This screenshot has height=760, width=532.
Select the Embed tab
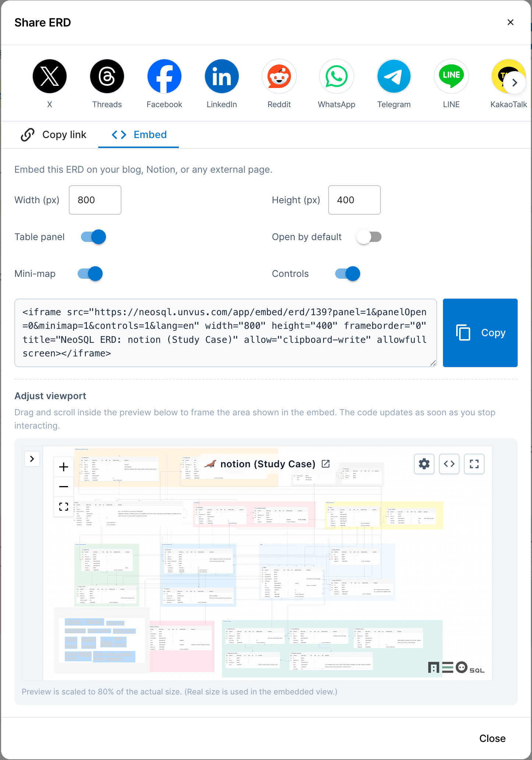click(139, 135)
